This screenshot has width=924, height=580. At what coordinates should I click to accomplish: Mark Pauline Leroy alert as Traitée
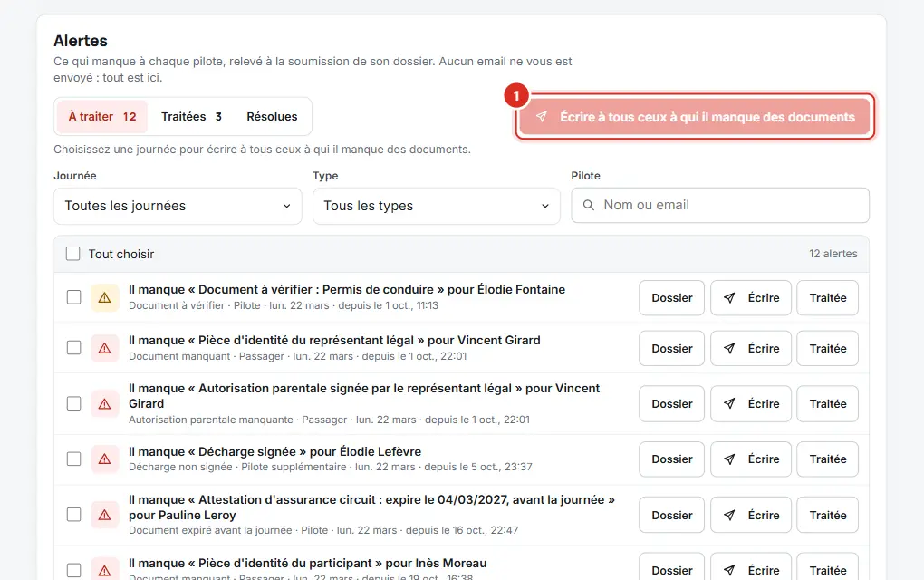[x=827, y=515]
